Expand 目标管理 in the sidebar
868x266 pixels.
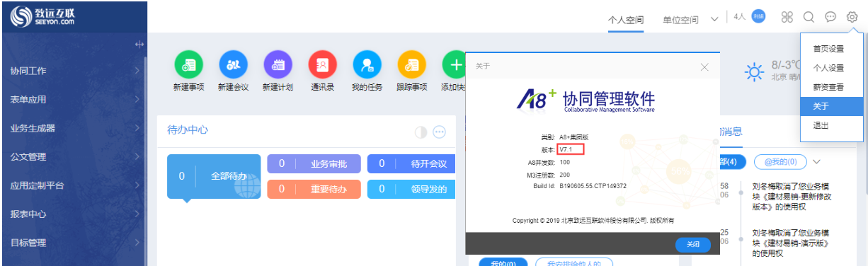[74, 243]
